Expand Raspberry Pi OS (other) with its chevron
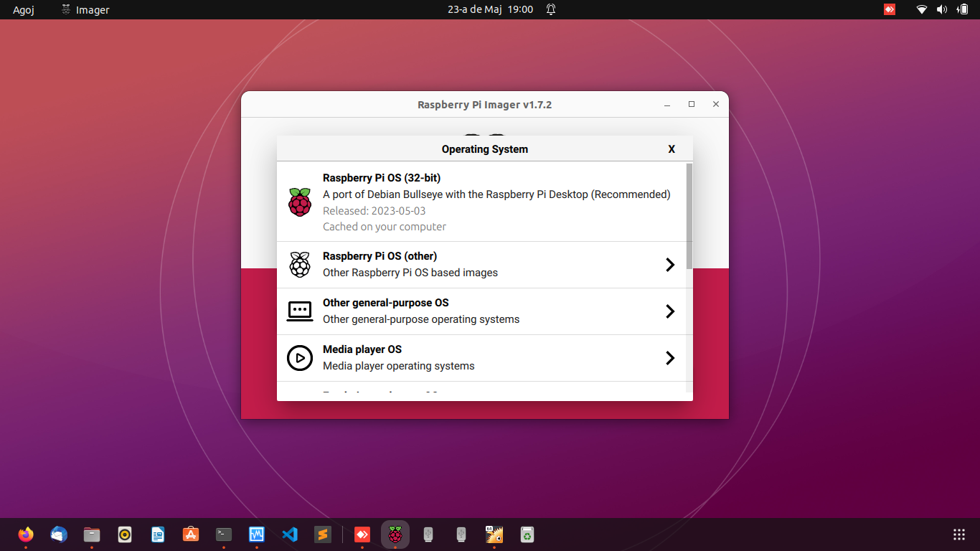The width and height of the screenshot is (980, 551). click(x=670, y=265)
